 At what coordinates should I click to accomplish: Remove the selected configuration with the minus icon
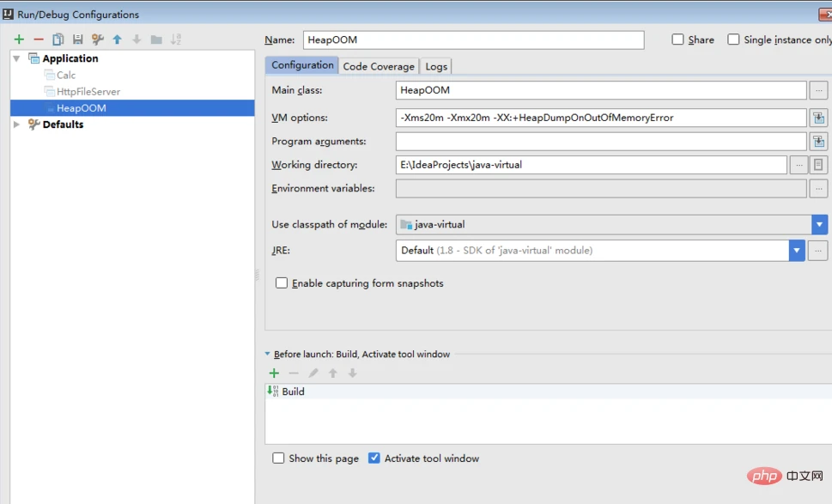39,39
